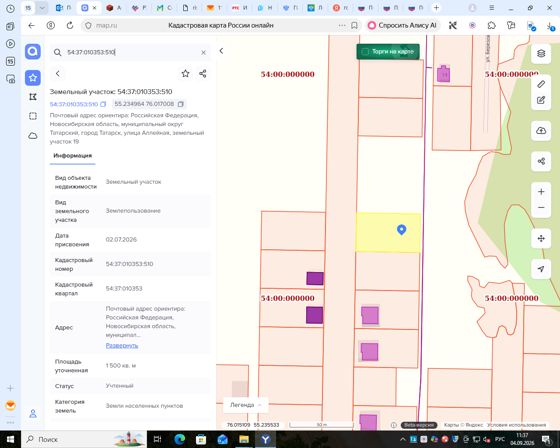
Task: Open the Информация tab
Action: click(x=72, y=156)
